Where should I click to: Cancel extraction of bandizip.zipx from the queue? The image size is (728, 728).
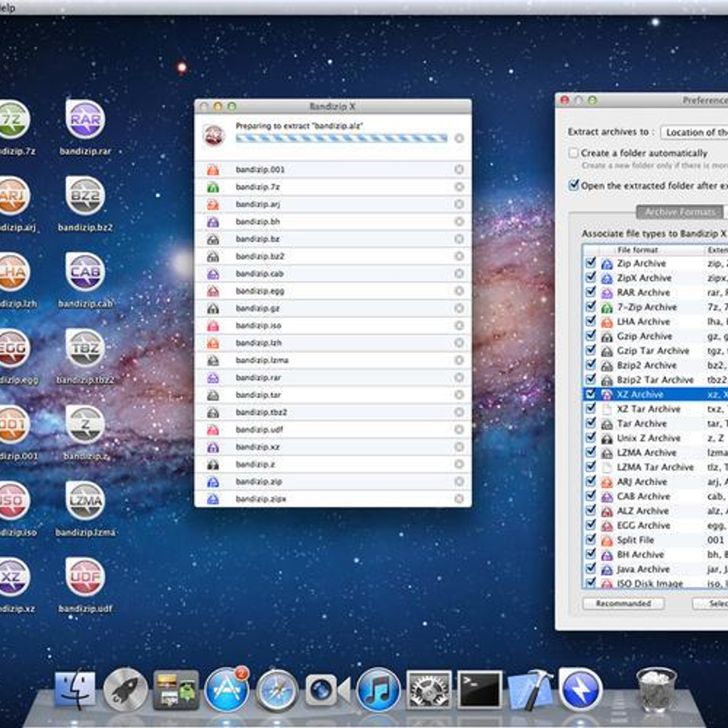tap(459, 499)
